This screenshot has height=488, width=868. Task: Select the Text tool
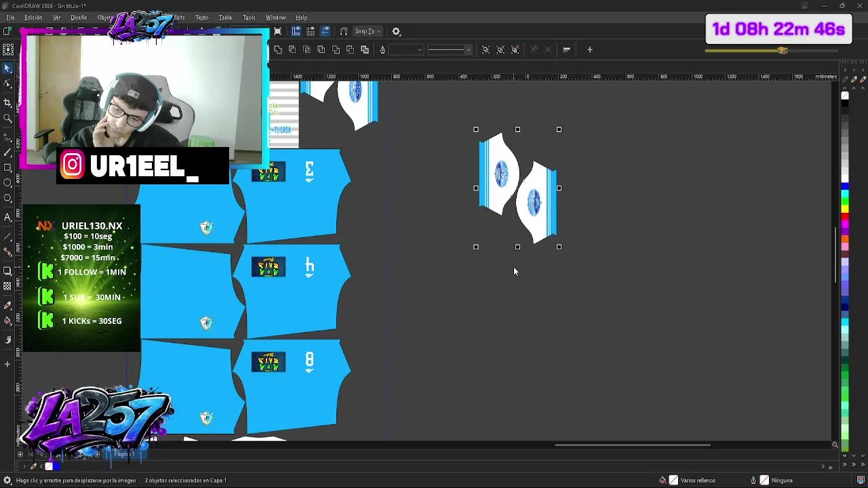point(7,218)
